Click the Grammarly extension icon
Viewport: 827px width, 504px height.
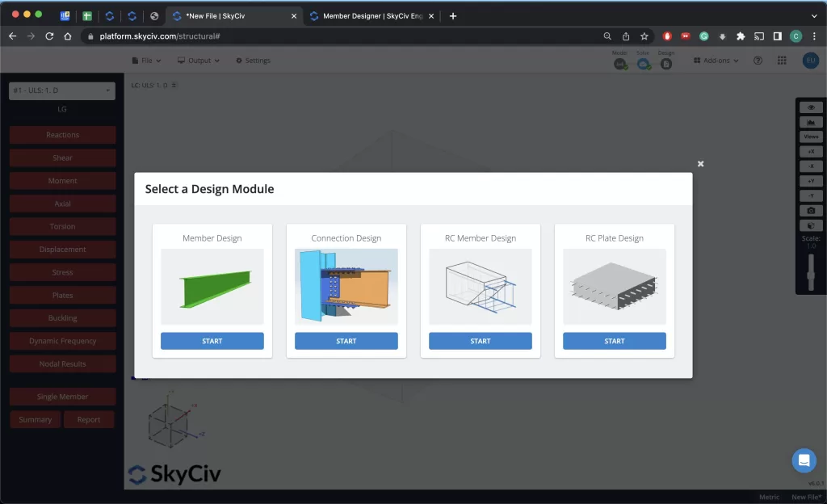(703, 36)
